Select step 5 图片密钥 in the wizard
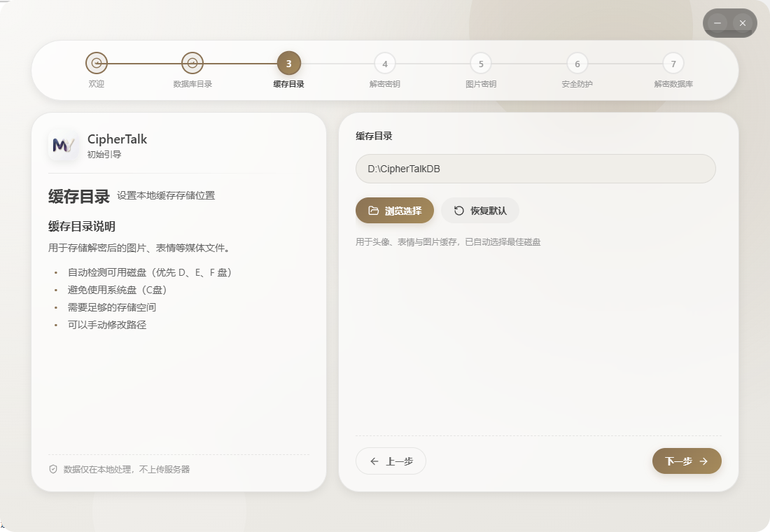Viewport: 770px width, 532px height. tap(481, 63)
